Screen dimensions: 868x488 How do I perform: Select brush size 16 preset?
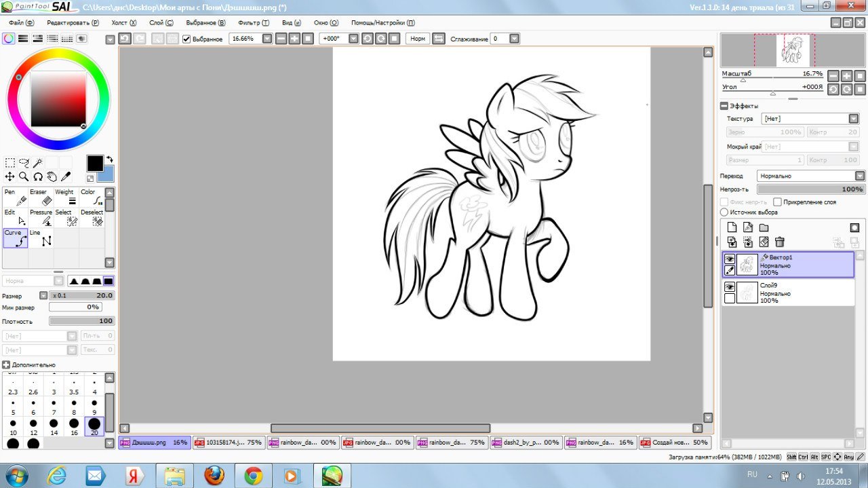tap(74, 426)
